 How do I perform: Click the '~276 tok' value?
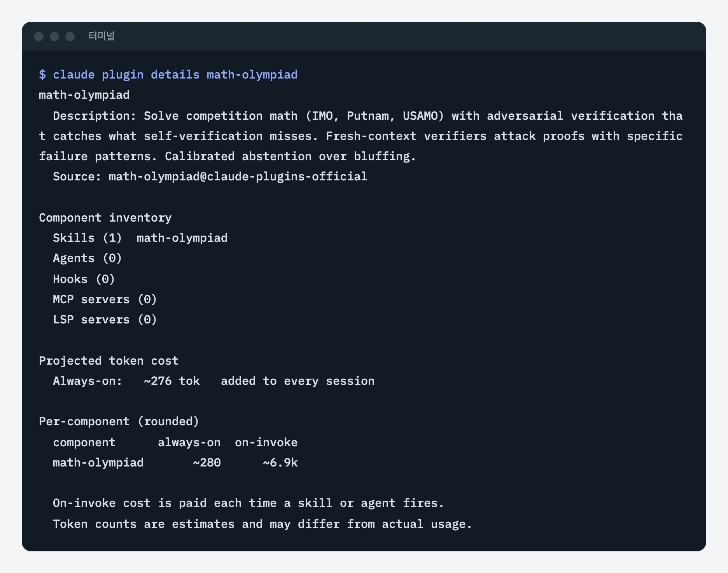172,381
